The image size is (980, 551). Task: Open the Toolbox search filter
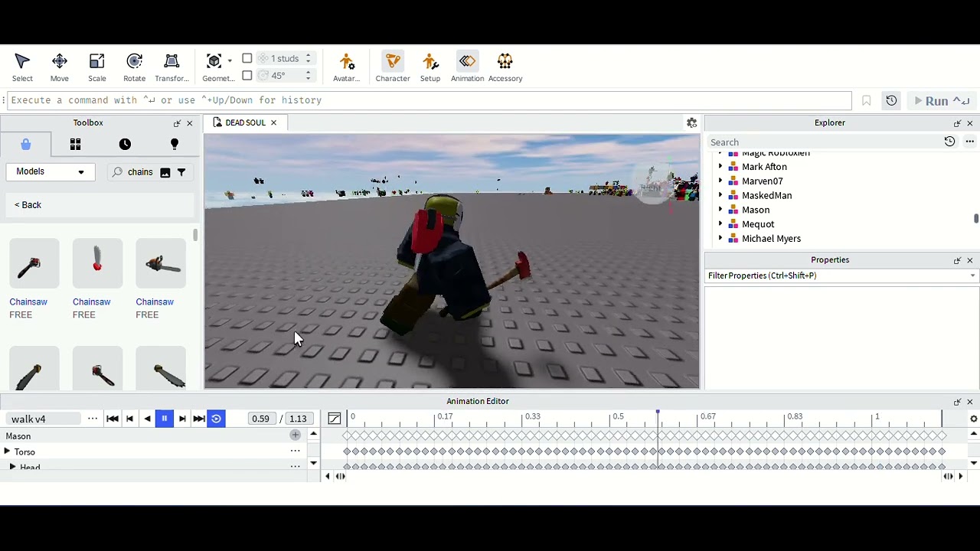click(181, 172)
